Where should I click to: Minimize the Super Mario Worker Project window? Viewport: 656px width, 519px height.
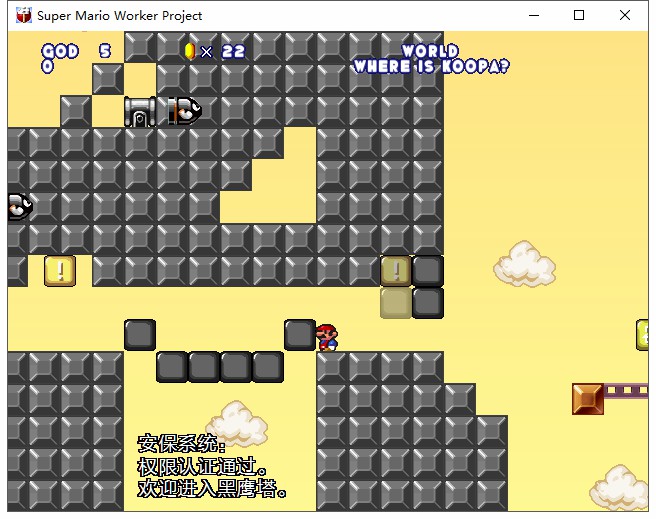tap(534, 15)
